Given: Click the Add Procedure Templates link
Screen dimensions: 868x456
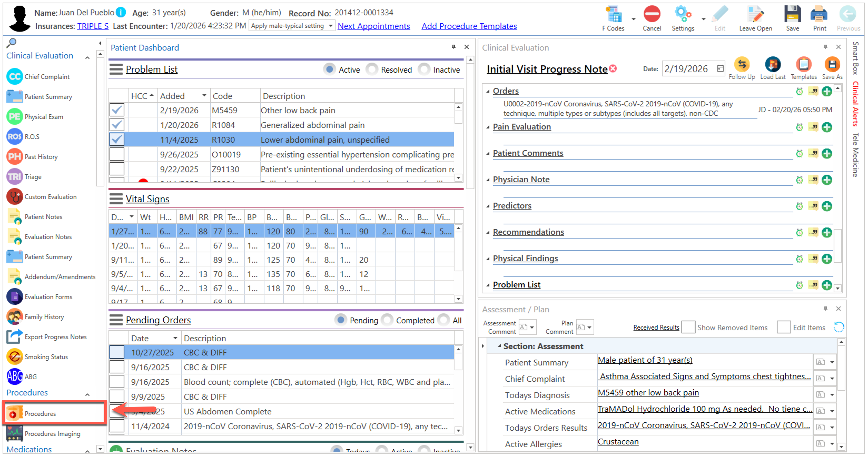Looking at the screenshot, I should (469, 26).
